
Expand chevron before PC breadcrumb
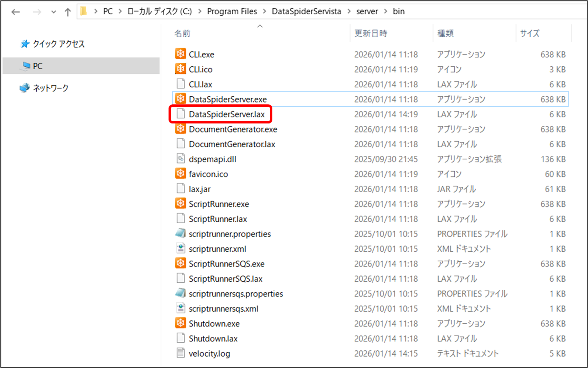point(96,11)
